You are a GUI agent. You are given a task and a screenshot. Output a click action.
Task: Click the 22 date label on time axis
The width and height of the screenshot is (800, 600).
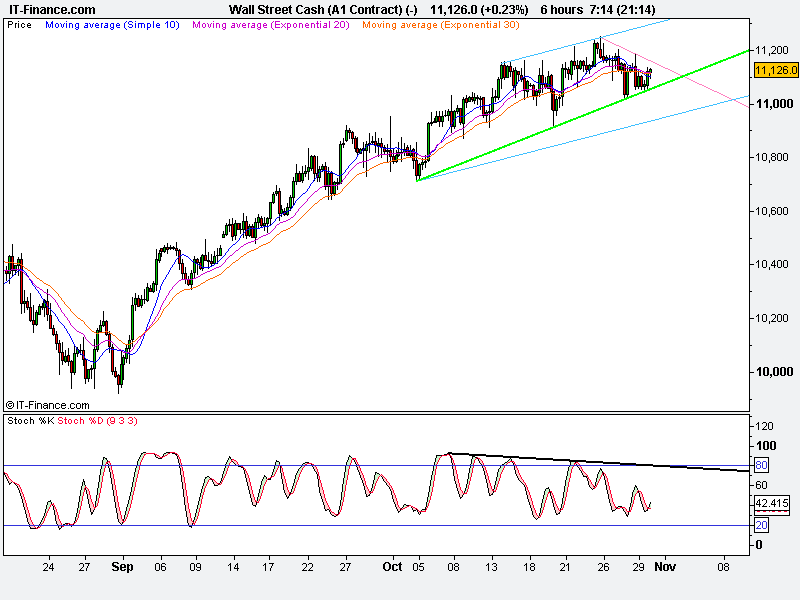[307, 567]
